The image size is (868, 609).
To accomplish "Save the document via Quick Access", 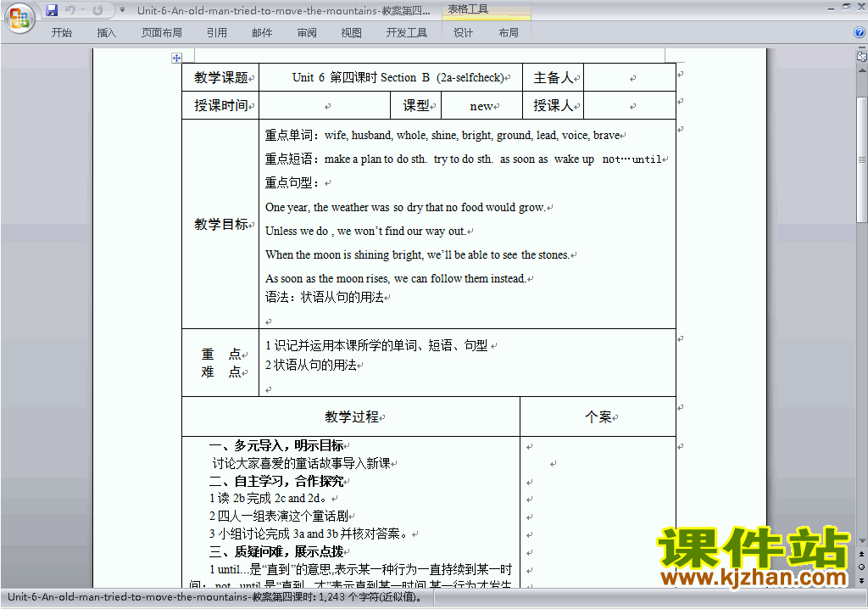I will point(52,10).
